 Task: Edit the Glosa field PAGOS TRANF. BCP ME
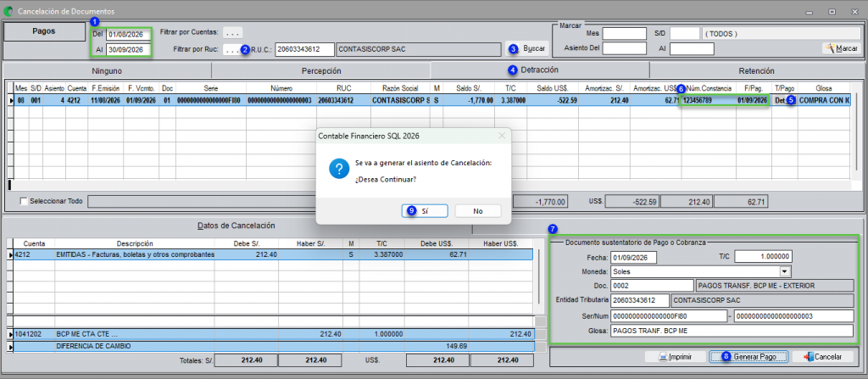732,331
